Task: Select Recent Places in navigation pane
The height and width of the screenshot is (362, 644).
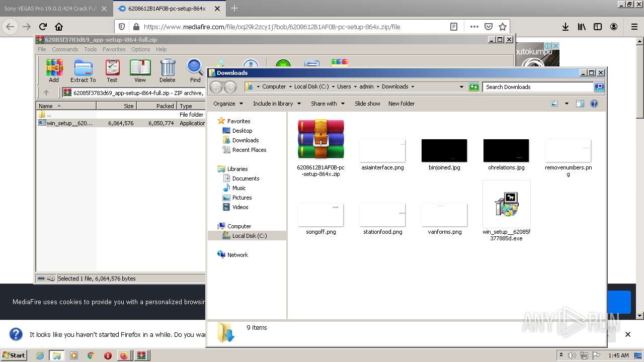Action: click(x=249, y=150)
